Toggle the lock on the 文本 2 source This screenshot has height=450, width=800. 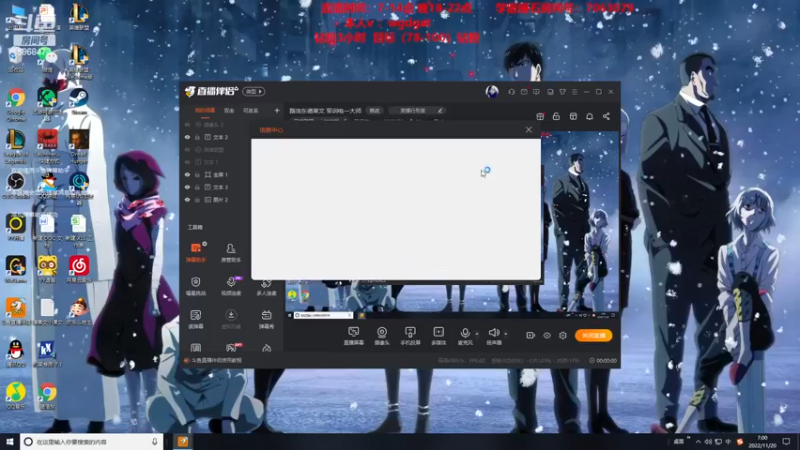click(x=197, y=137)
